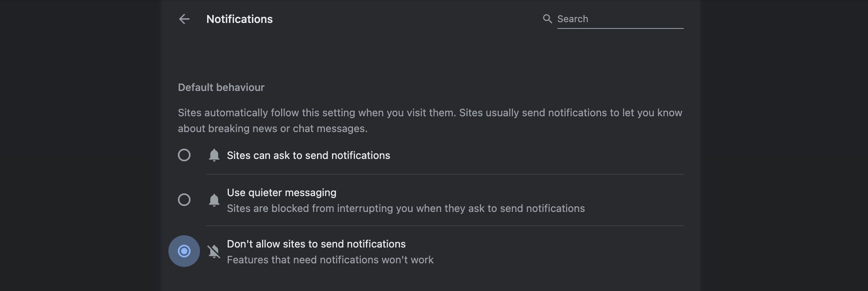Click the bell icon beside Sites can ask

(x=214, y=155)
